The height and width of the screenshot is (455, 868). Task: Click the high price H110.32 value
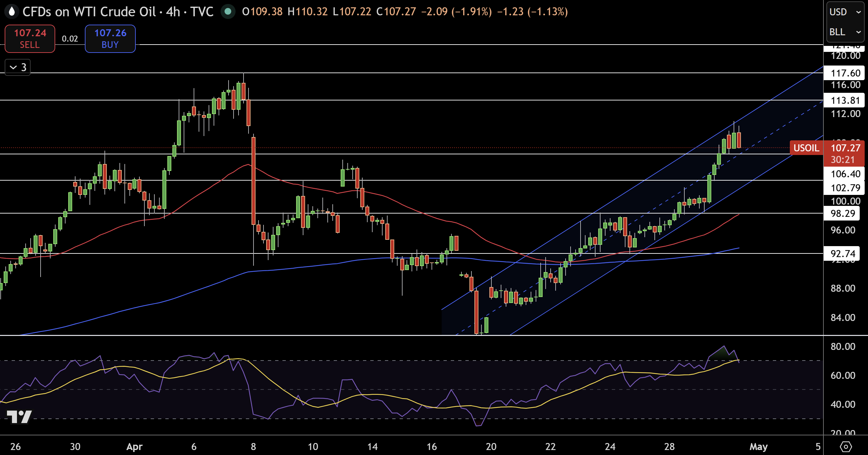click(x=307, y=12)
